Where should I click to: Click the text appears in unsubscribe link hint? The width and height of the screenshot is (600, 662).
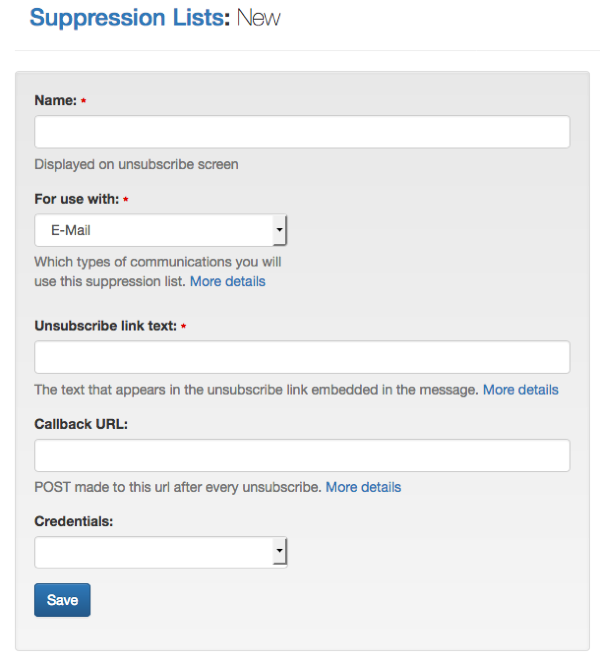[256, 389]
